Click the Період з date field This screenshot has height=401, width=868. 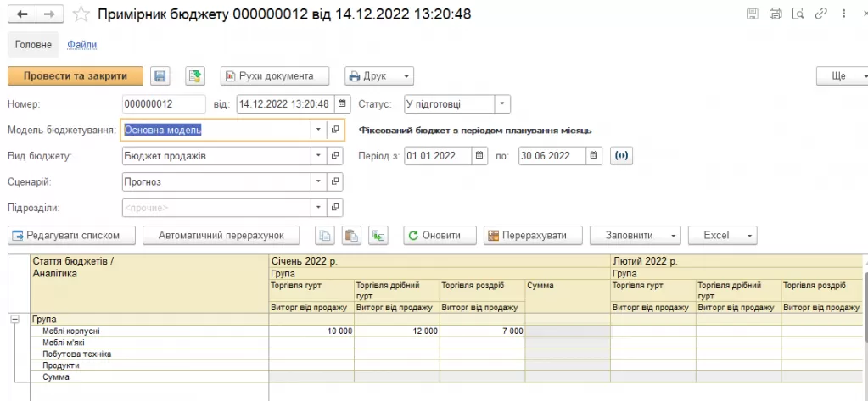438,156
